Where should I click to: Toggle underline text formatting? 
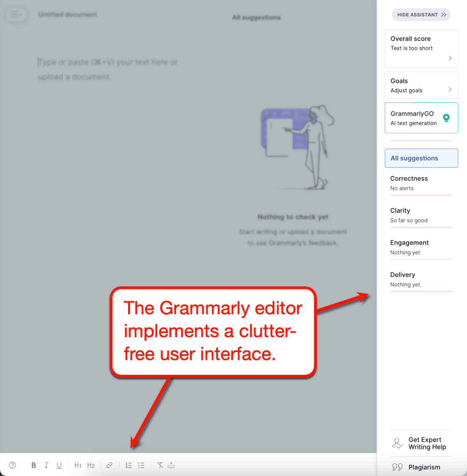[x=59, y=465]
